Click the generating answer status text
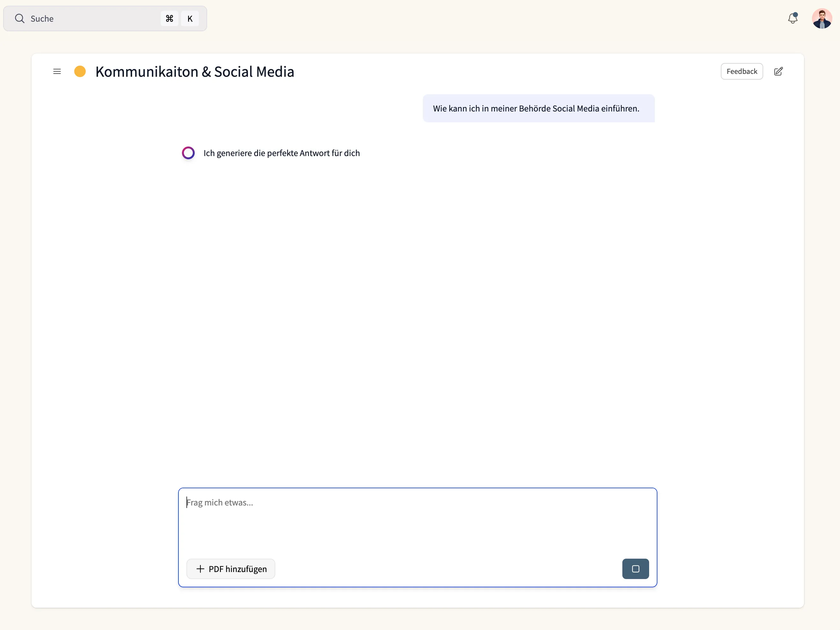The height and width of the screenshot is (630, 840). point(281,153)
